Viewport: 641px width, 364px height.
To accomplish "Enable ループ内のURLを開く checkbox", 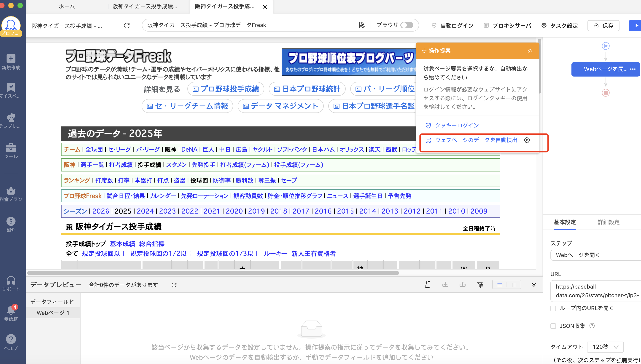I will [x=553, y=308].
